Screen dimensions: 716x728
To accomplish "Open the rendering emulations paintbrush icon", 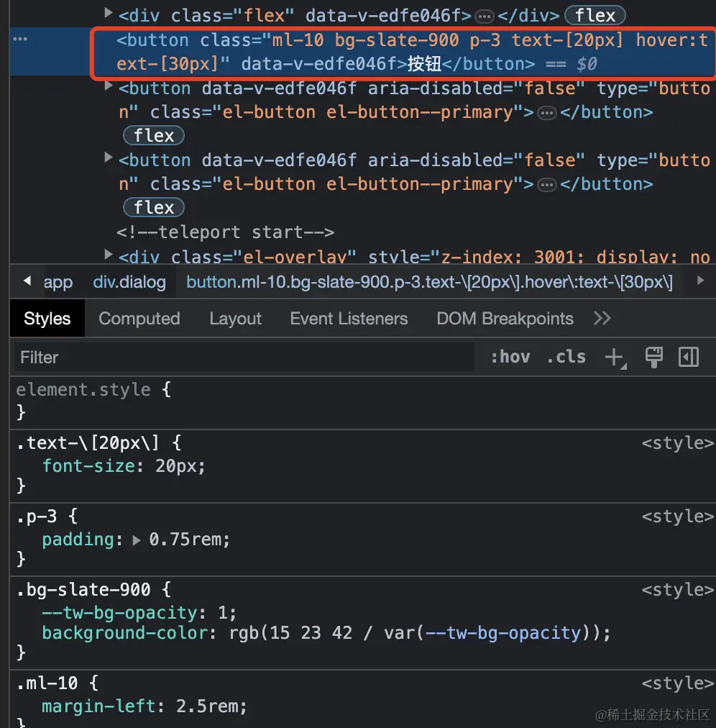I will pos(654,357).
